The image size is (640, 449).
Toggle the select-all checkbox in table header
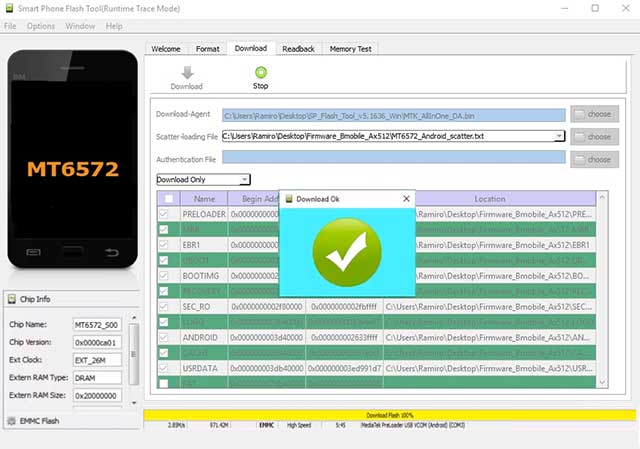pos(168,199)
